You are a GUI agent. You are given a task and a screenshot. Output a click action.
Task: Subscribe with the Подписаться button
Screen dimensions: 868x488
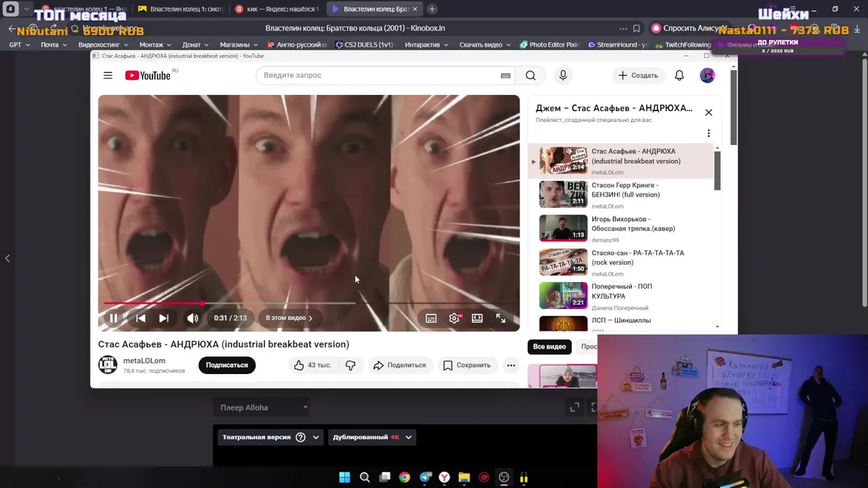tap(226, 365)
